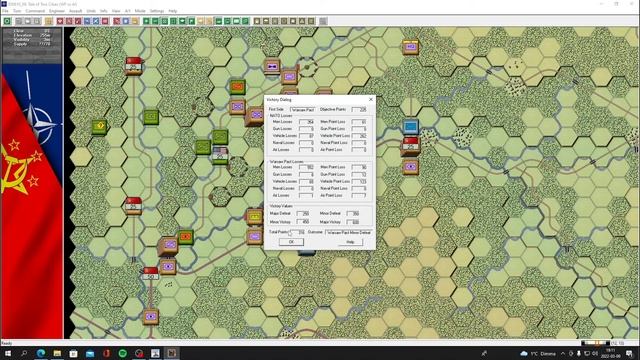The height and width of the screenshot is (360, 640).
Task: Open File Explorer from taskbar
Action: 57,353
